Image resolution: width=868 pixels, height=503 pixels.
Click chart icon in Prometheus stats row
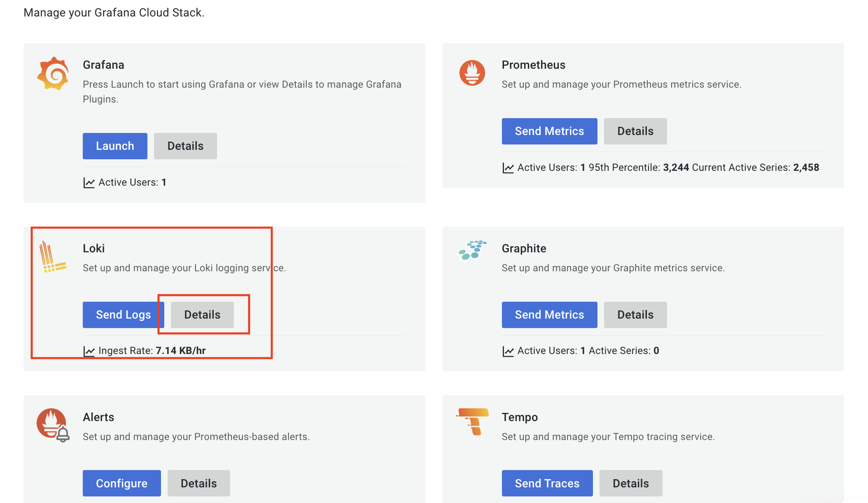pyautogui.click(x=508, y=168)
